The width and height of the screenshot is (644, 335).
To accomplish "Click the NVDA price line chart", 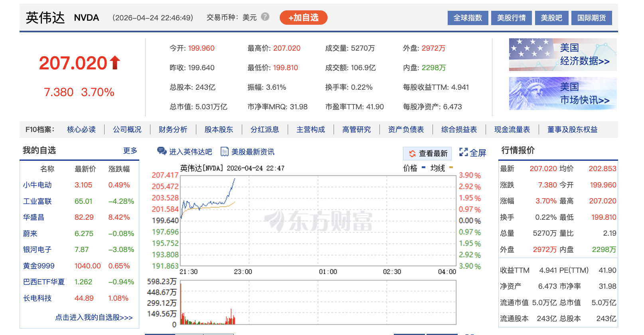I will (318, 221).
